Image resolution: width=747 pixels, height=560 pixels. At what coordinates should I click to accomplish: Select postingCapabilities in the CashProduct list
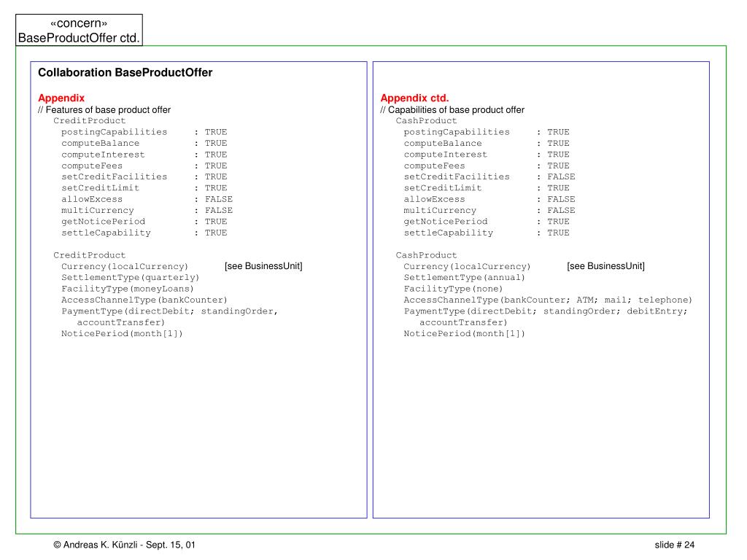click(457, 132)
